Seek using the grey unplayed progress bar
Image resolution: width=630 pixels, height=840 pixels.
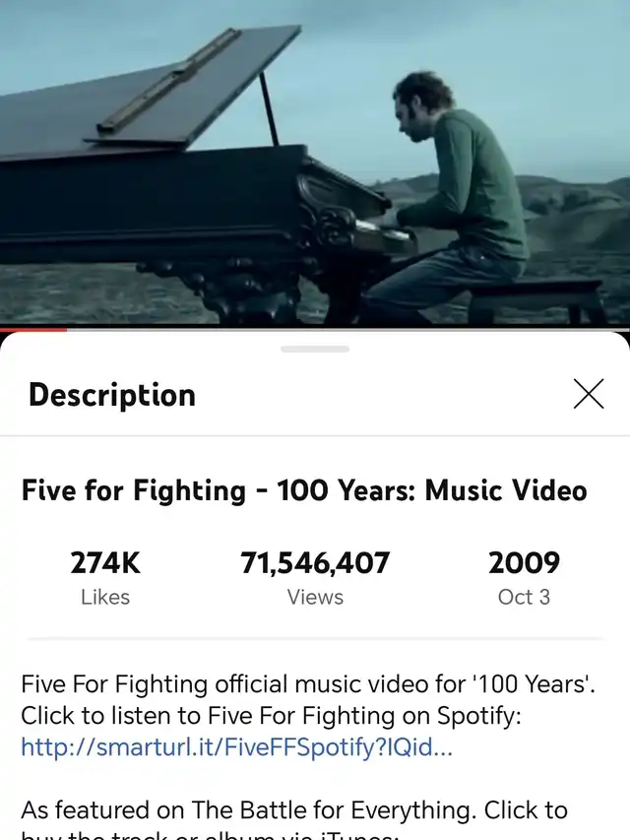tap(348, 329)
